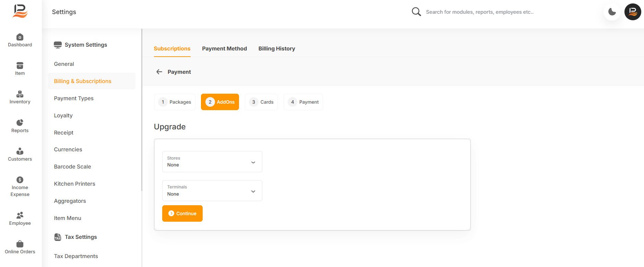The width and height of the screenshot is (644, 267).
Task: Open Income Expense dollar icon
Action: click(20, 180)
